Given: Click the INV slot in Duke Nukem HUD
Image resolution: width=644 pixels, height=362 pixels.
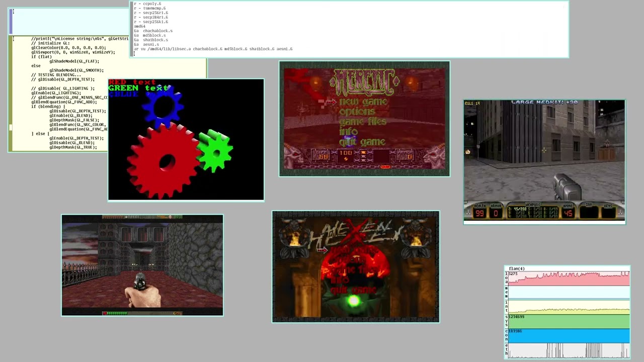Looking at the screenshot, I should click(x=589, y=211).
